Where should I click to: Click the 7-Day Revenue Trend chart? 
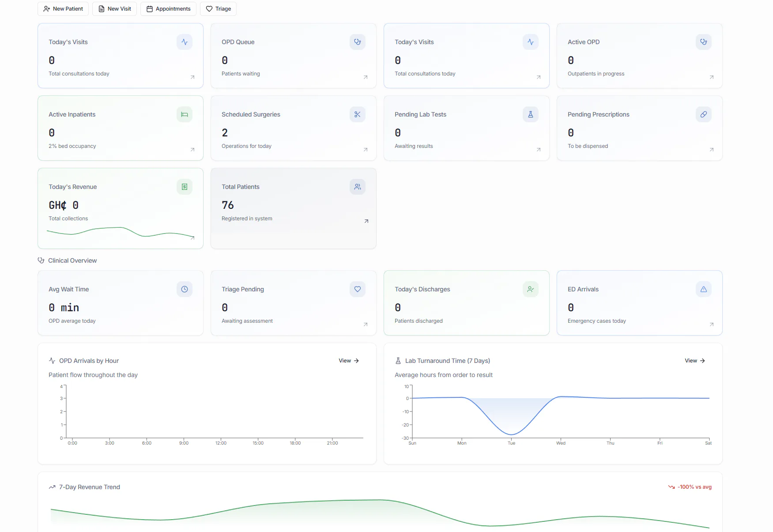[380, 513]
